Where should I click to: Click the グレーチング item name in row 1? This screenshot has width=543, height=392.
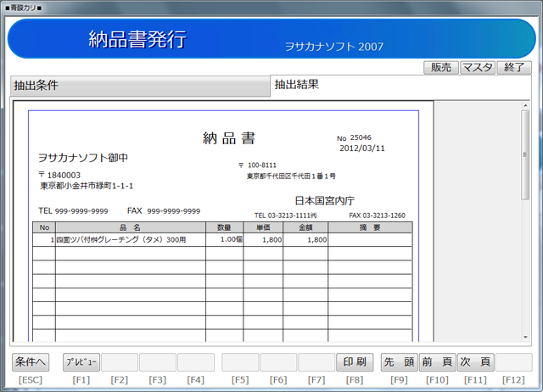(120, 239)
